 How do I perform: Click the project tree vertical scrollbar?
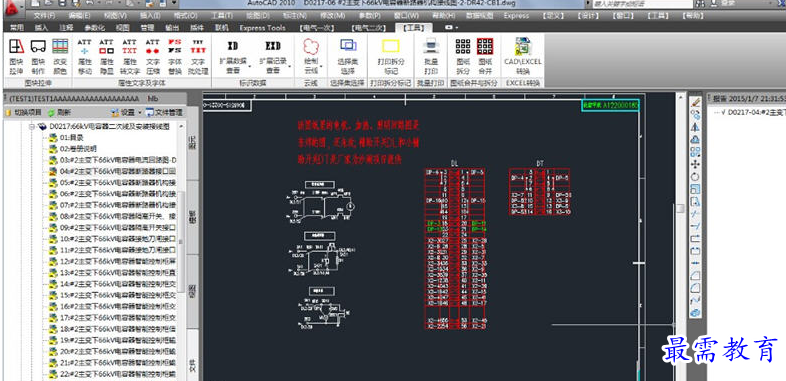[x=181, y=241]
